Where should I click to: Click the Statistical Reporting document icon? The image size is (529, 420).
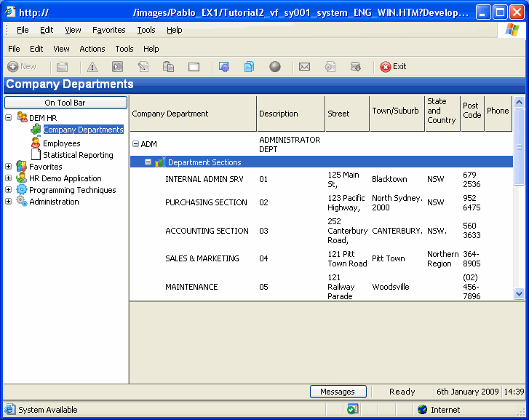tap(36, 155)
